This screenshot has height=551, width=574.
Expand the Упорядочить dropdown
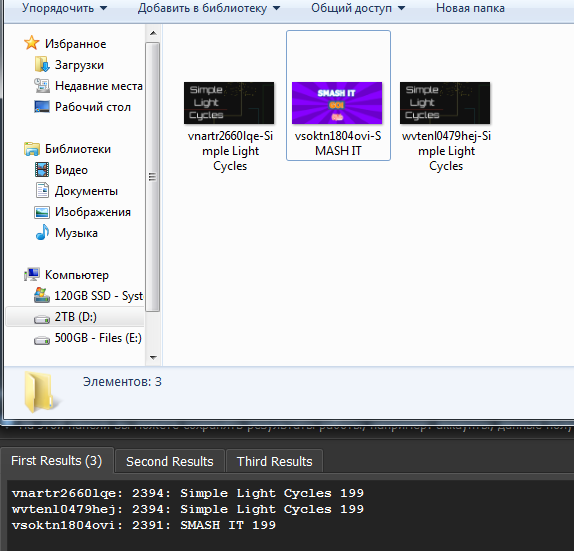[64, 8]
